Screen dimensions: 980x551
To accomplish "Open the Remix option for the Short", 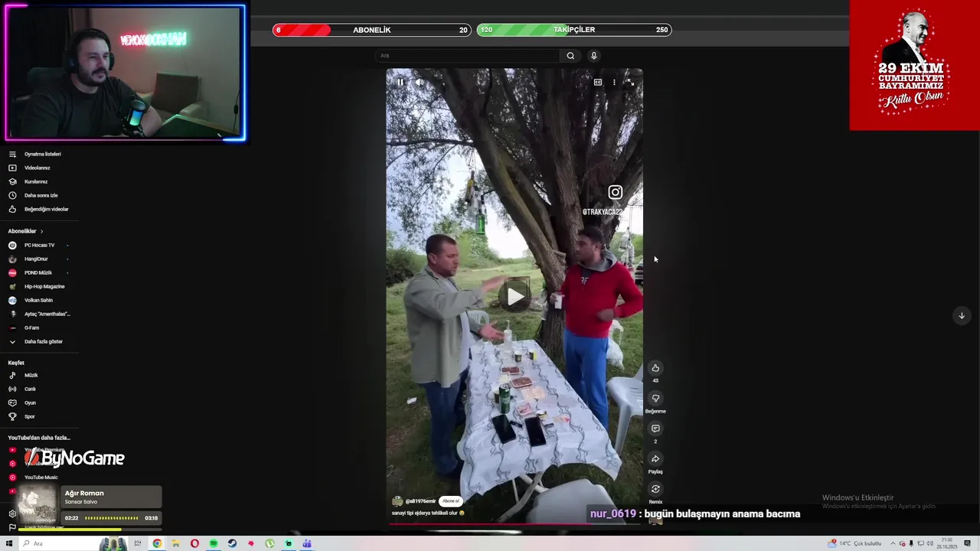I will coord(655,489).
